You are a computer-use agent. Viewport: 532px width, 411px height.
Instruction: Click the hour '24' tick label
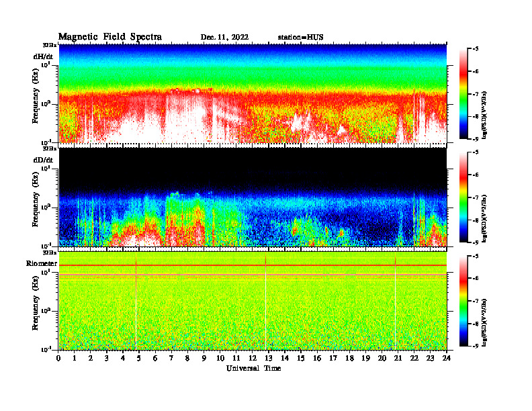pos(447,359)
